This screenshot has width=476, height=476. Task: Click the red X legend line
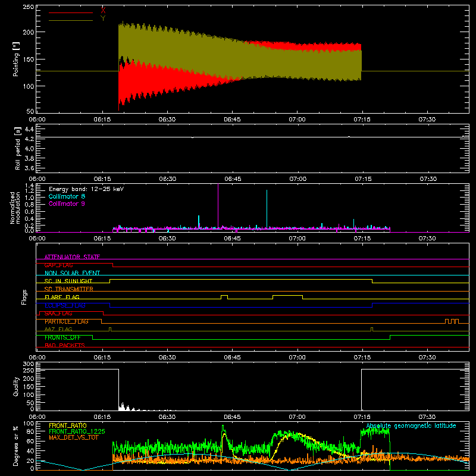point(71,12)
